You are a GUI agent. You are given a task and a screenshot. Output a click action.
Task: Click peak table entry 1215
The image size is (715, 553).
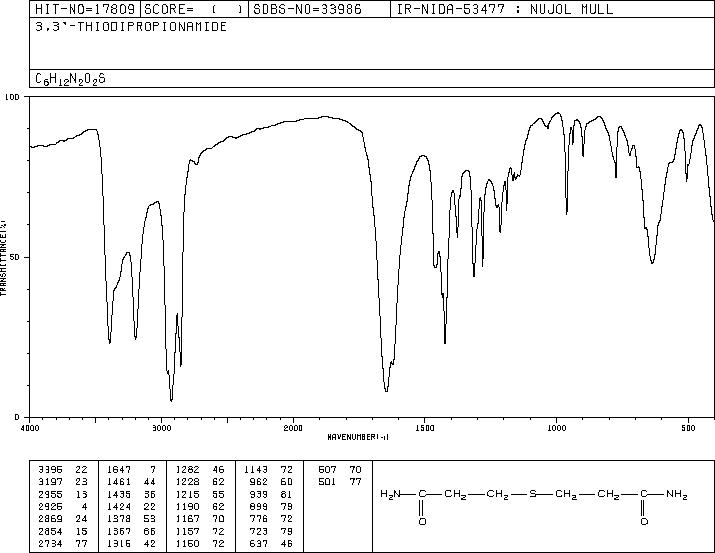(187, 494)
